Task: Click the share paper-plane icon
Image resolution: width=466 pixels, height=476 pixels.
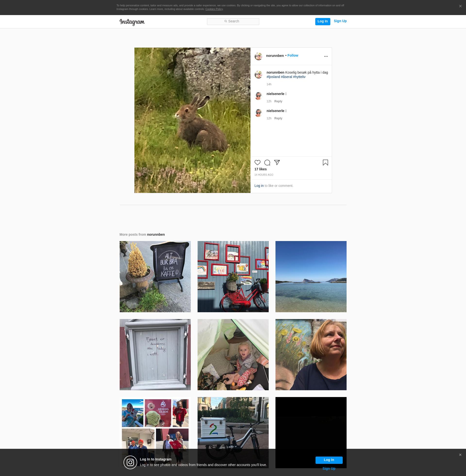Action: 277,162
